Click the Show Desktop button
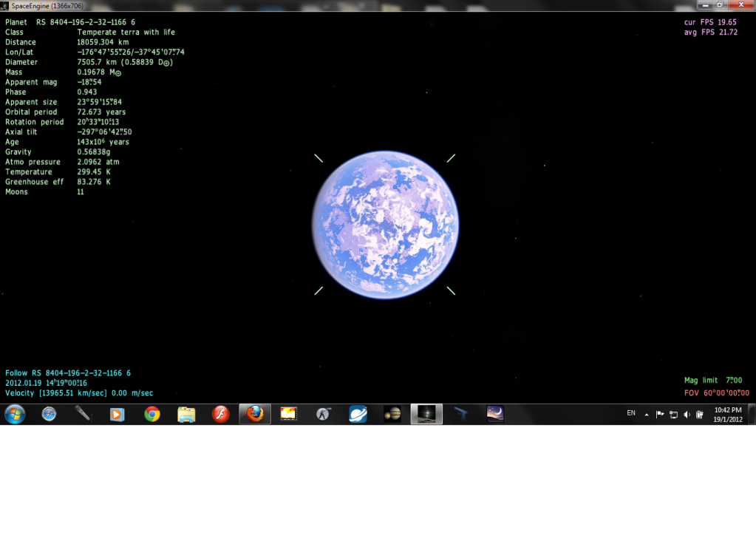Screen dimensions: 756x538 752,415
